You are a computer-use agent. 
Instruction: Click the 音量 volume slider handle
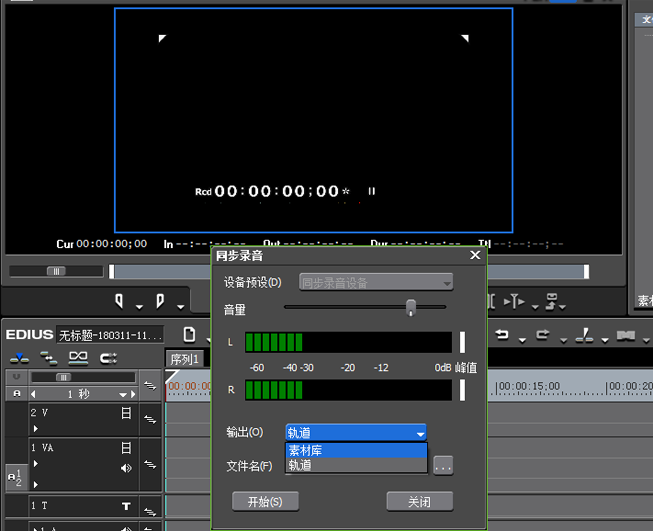click(411, 307)
